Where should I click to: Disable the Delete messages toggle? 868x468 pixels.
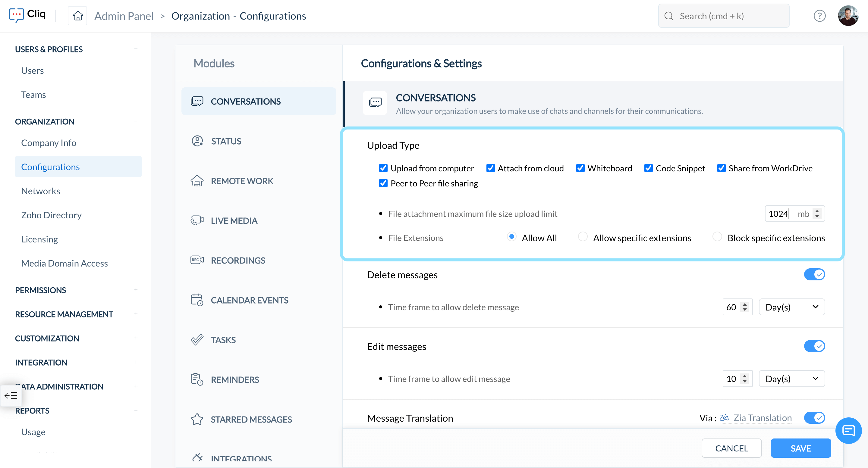[x=814, y=274]
